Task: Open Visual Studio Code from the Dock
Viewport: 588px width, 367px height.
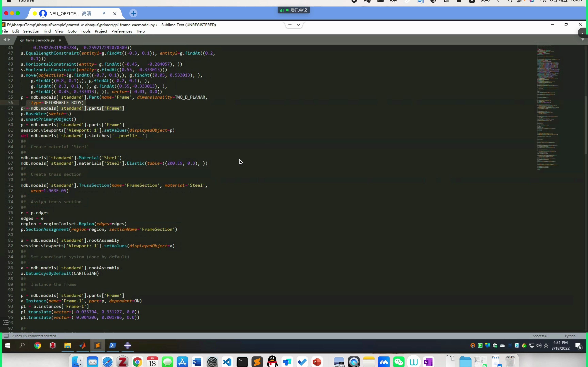Action: (227, 362)
